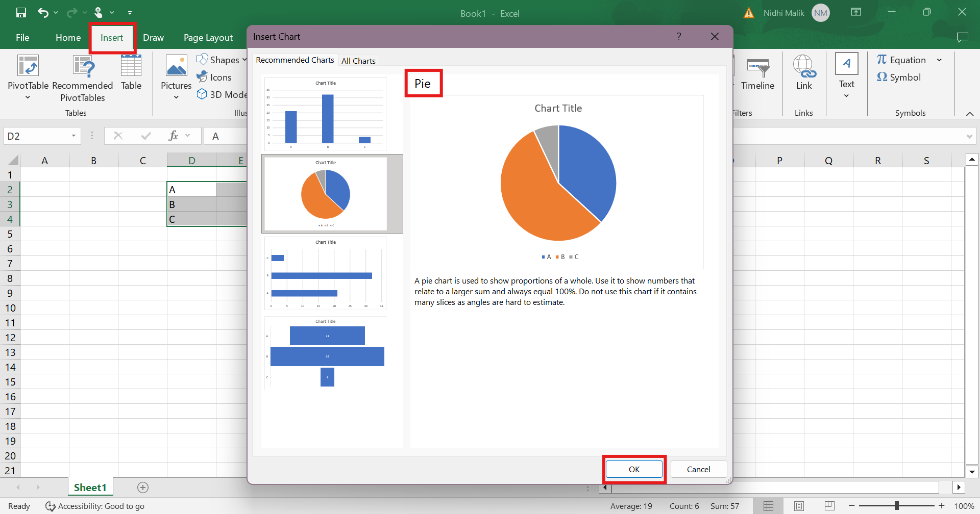Click zoom in plus button
This screenshot has height=514, width=980.
point(941,506)
